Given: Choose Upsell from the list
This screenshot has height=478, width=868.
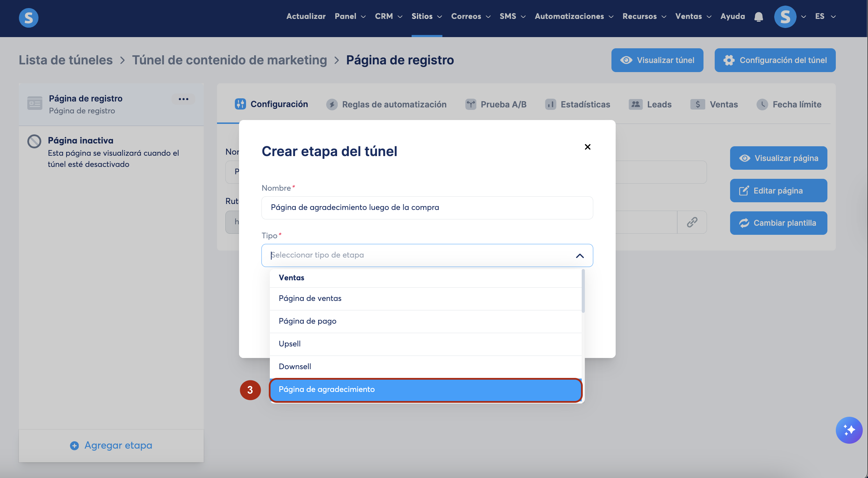Looking at the screenshot, I should (425, 344).
